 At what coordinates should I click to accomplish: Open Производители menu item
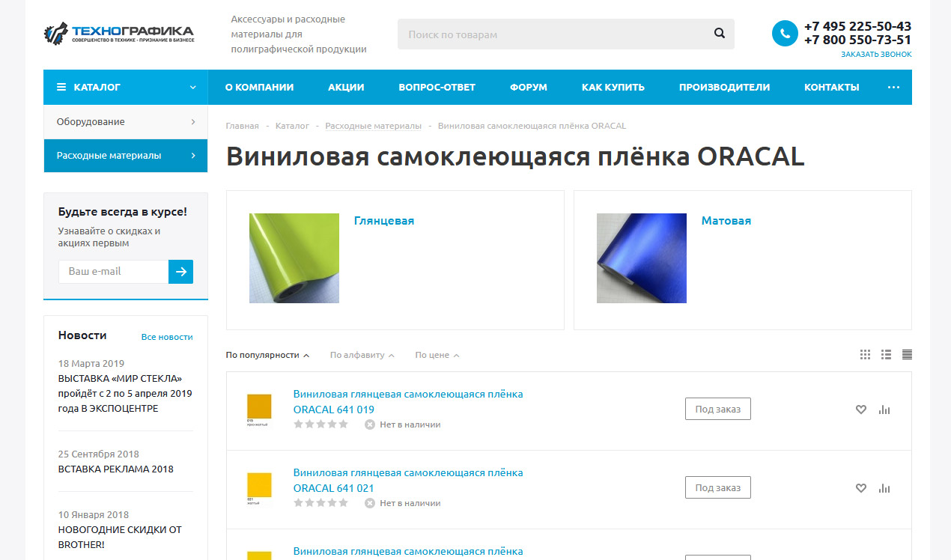click(724, 88)
